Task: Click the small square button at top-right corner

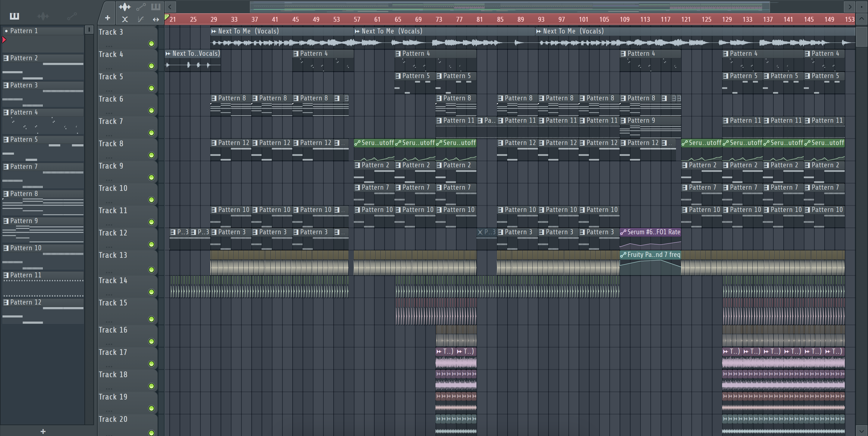Action: pyautogui.click(x=862, y=6)
